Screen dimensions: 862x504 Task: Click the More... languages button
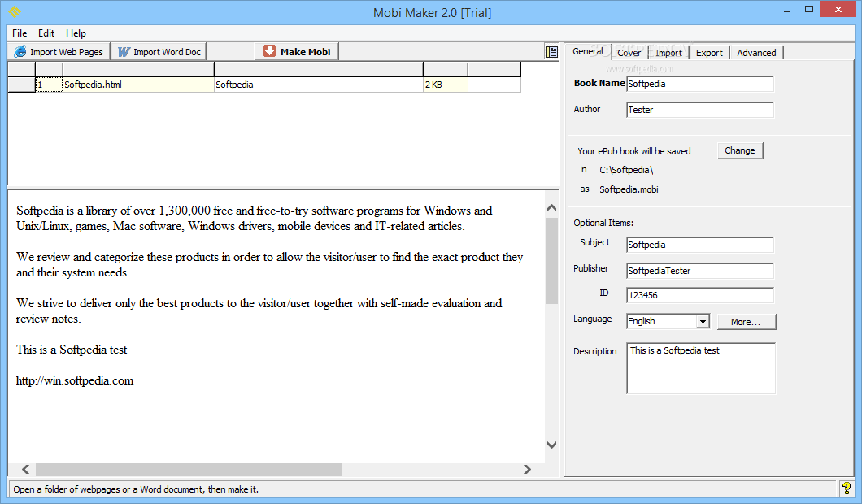746,322
